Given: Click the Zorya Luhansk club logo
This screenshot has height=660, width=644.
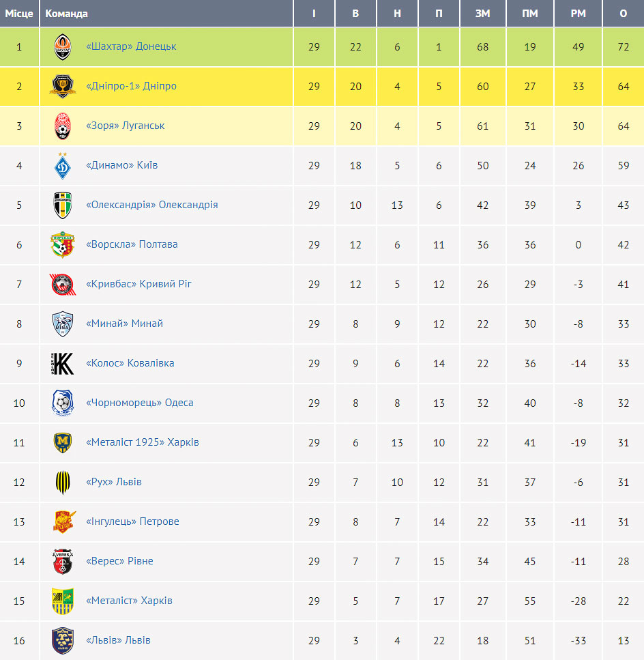Looking at the screenshot, I should [63, 126].
